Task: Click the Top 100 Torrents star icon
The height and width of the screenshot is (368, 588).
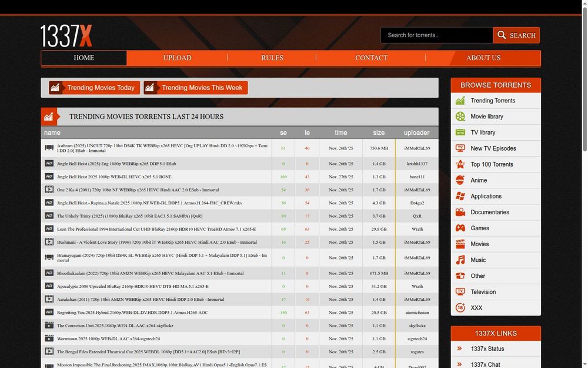Action: (460, 164)
